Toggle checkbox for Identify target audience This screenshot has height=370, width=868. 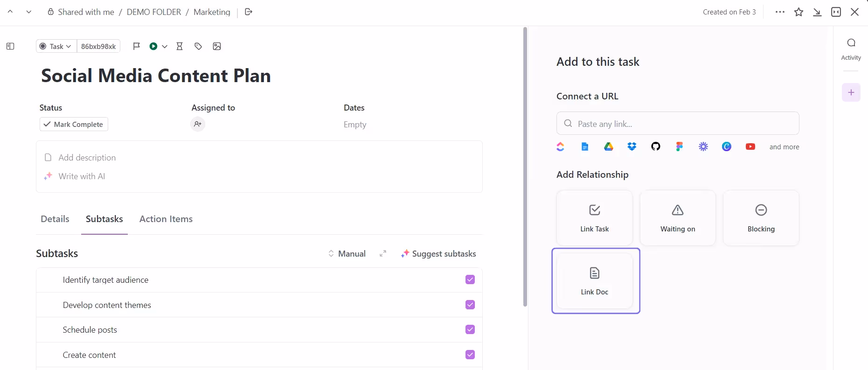click(470, 279)
